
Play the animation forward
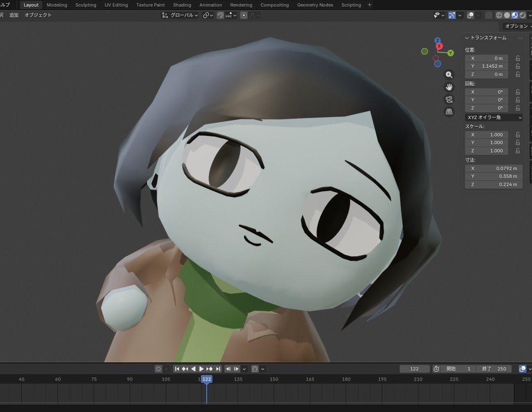point(201,369)
